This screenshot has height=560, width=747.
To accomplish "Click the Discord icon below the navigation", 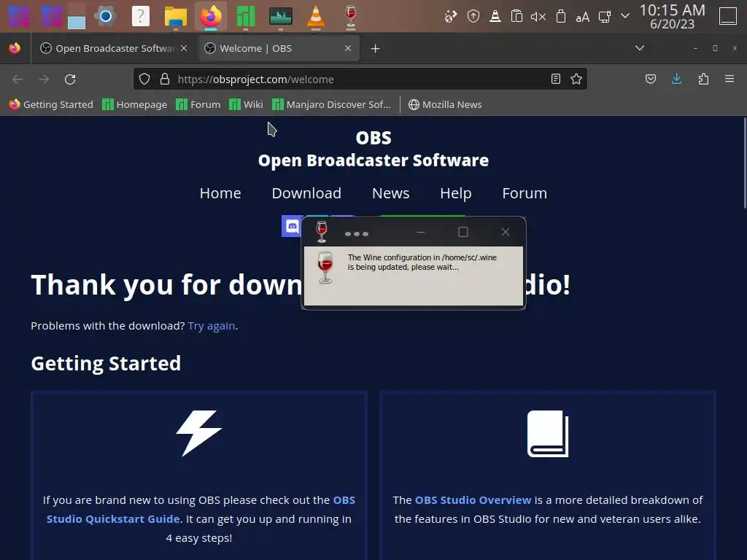I will [x=292, y=226].
